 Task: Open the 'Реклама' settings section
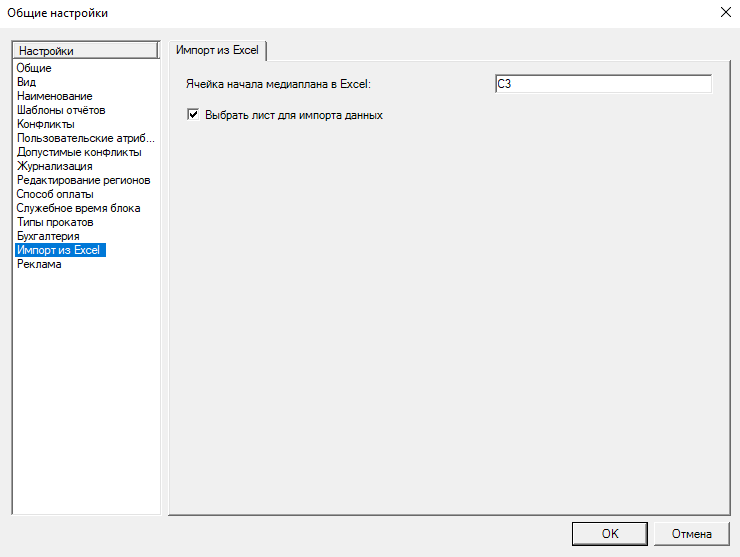(x=39, y=264)
